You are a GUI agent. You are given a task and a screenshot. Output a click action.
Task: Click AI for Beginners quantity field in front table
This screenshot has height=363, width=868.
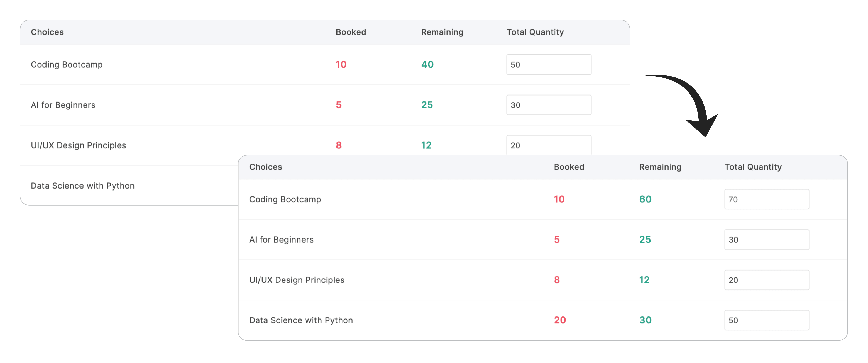pos(766,240)
